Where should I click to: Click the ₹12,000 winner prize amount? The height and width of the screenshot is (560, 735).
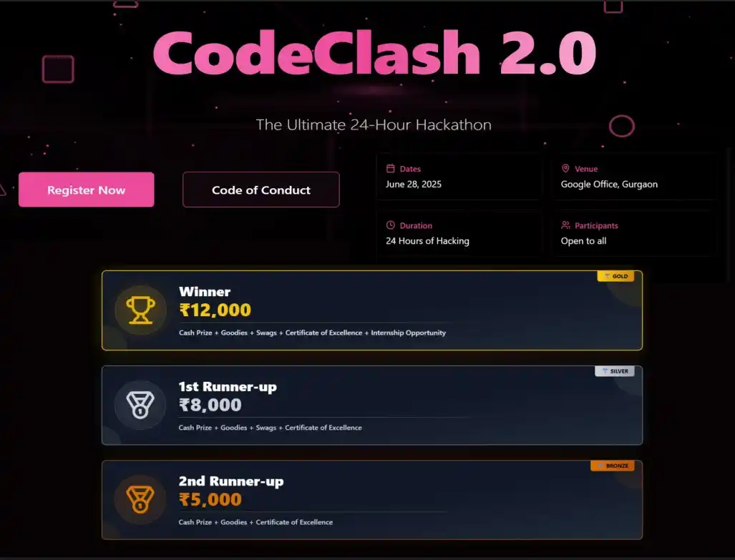coord(215,310)
